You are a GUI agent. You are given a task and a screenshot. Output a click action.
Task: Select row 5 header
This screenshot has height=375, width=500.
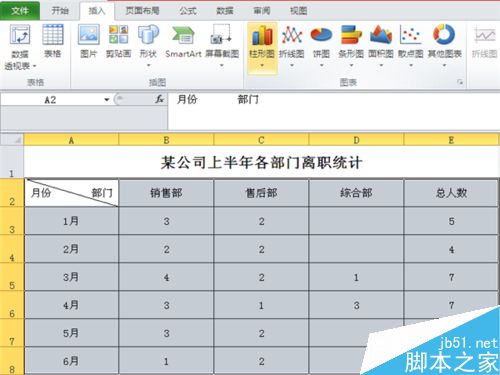coord(12,277)
